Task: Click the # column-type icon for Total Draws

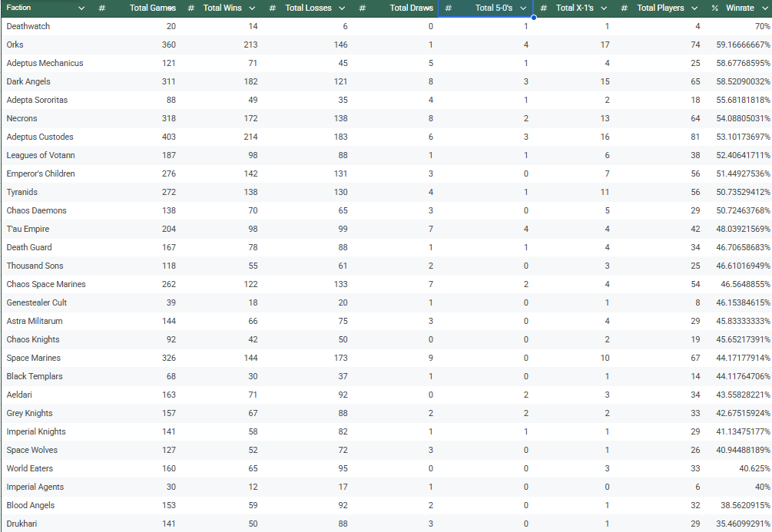Action: (x=363, y=8)
